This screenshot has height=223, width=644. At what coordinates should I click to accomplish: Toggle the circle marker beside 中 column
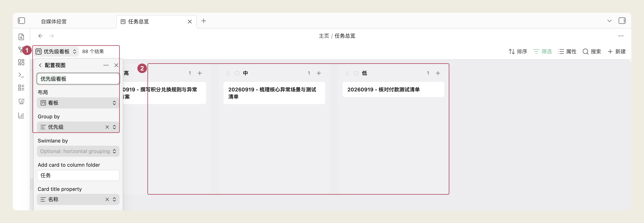tap(237, 73)
